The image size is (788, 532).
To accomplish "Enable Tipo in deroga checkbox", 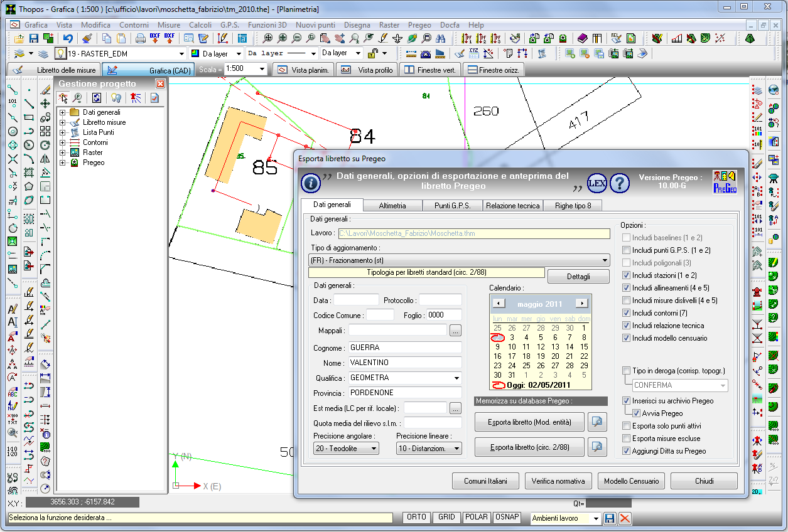I will pos(626,371).
